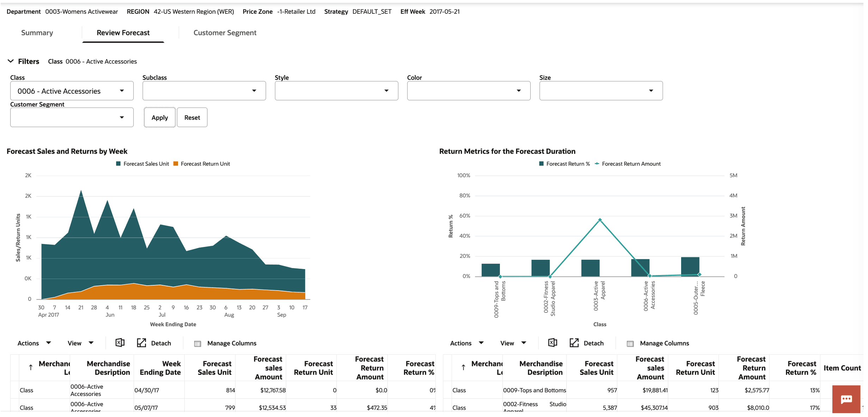
Task: Click Manage Columns icon for left table
Action: pos(197,343)
